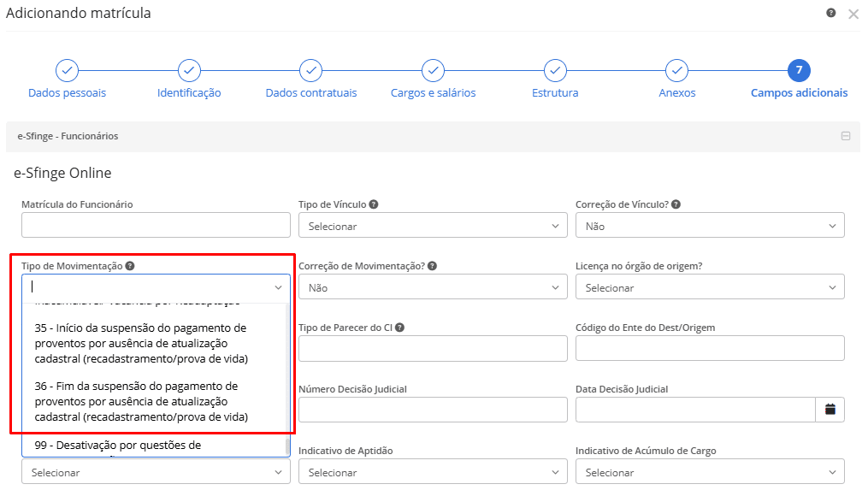Click the help icon beside Tipo de Movimentação
The height and width of the screenshot is (496, 868).
click(x=129, y=266)
